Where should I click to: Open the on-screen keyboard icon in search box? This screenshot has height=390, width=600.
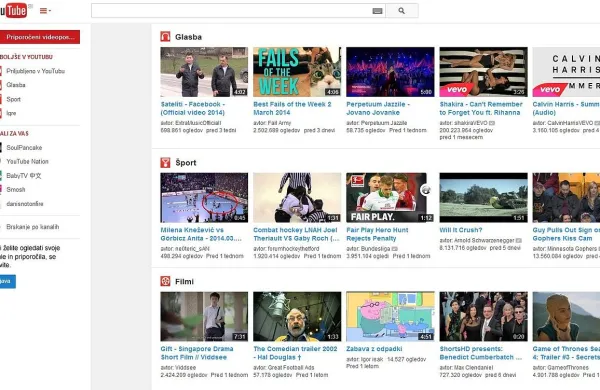(377, 11)
